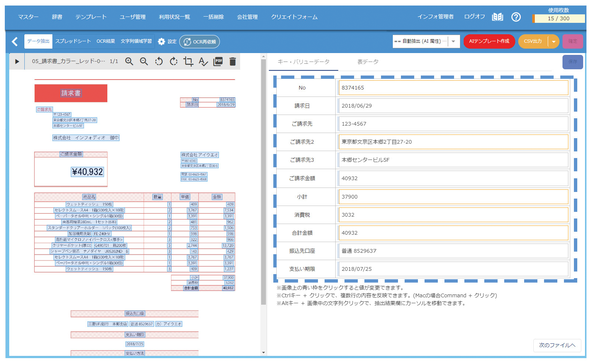Open the help question mark icon
The image size is (592, 364).
pos(516,17)
